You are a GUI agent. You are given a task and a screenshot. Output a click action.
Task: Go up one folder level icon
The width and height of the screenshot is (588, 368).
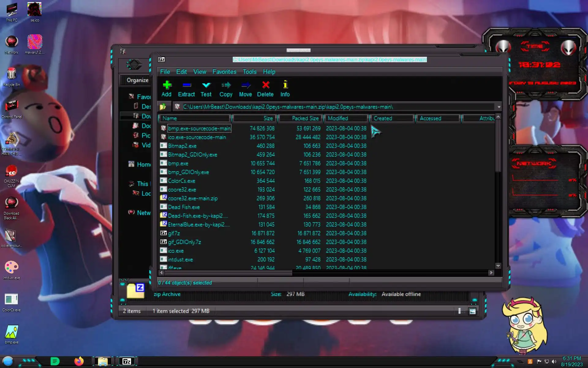point(163,107)
